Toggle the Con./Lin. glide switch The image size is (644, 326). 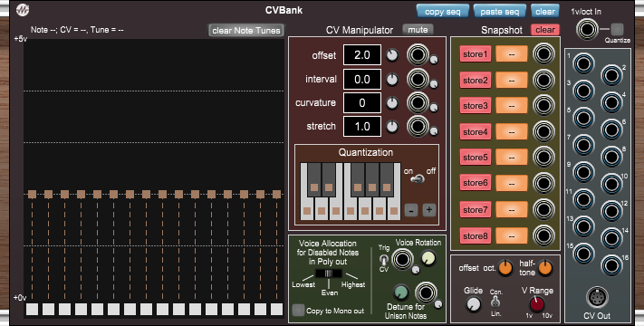495,302
